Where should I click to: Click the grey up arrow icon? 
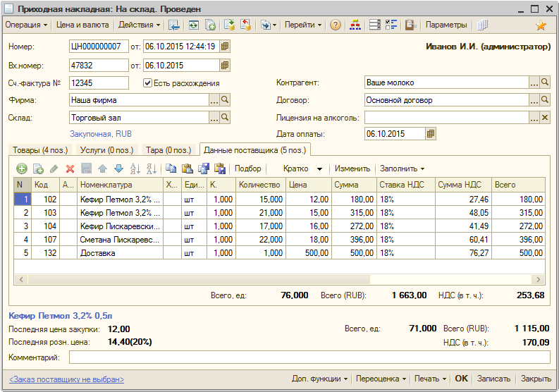(103, 169)
